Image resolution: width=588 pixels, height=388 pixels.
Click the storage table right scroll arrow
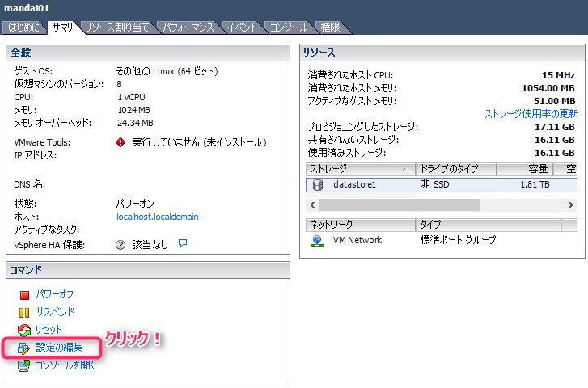571,205
